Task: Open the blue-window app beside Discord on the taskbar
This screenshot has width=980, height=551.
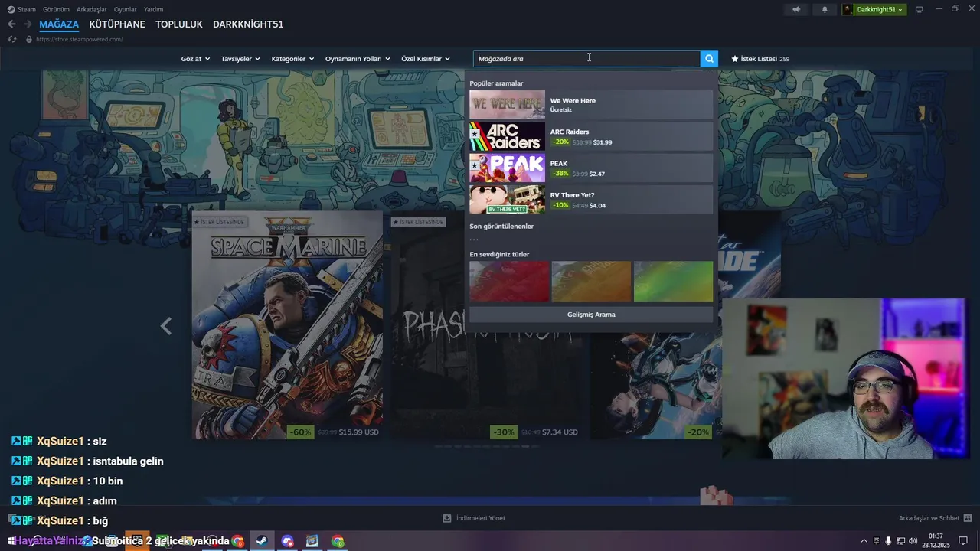Action: click(312, 541)
